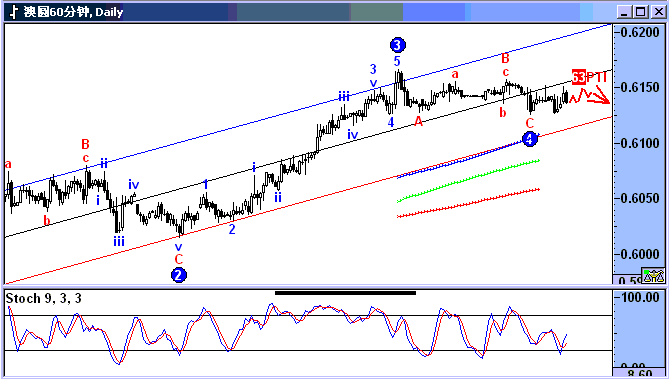Click the blue wave 2 label under the candles
Screen dimensions: 669x379
pos(232,229)
